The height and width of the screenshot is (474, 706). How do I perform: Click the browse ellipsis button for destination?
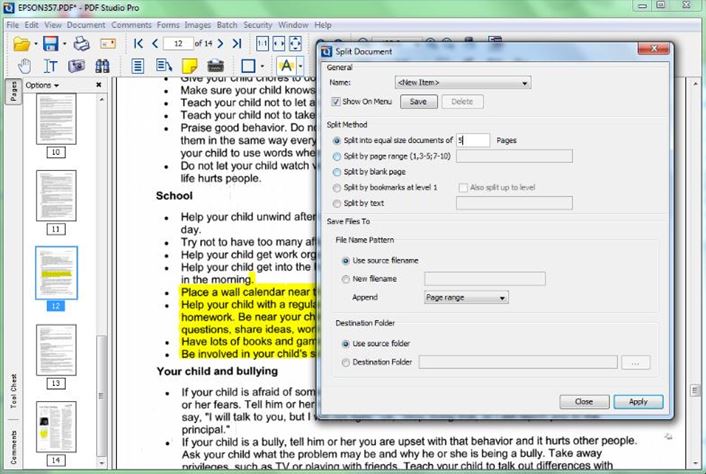635,362
